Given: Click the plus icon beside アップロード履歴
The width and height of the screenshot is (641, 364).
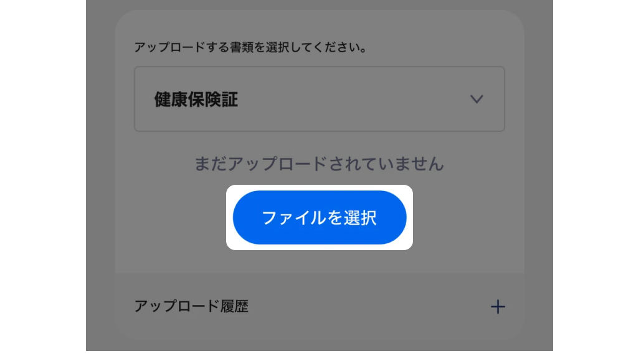Looking at the screenshot, I should (x=498, y=306).
